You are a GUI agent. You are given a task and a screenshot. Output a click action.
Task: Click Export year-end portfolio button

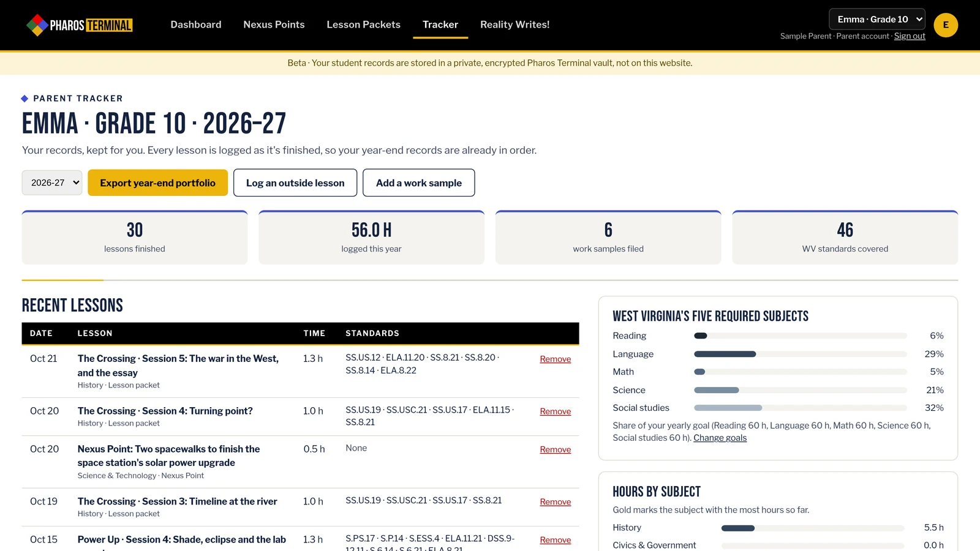pos(157,182)
